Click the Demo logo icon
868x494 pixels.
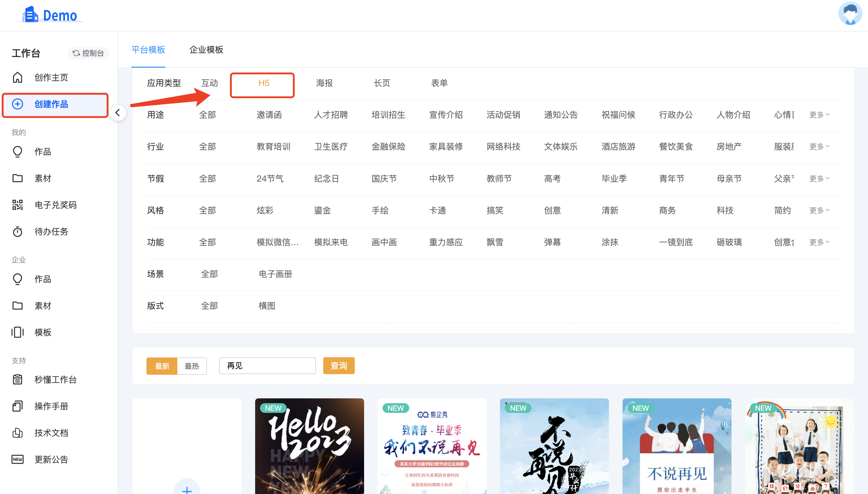[30, 14]
